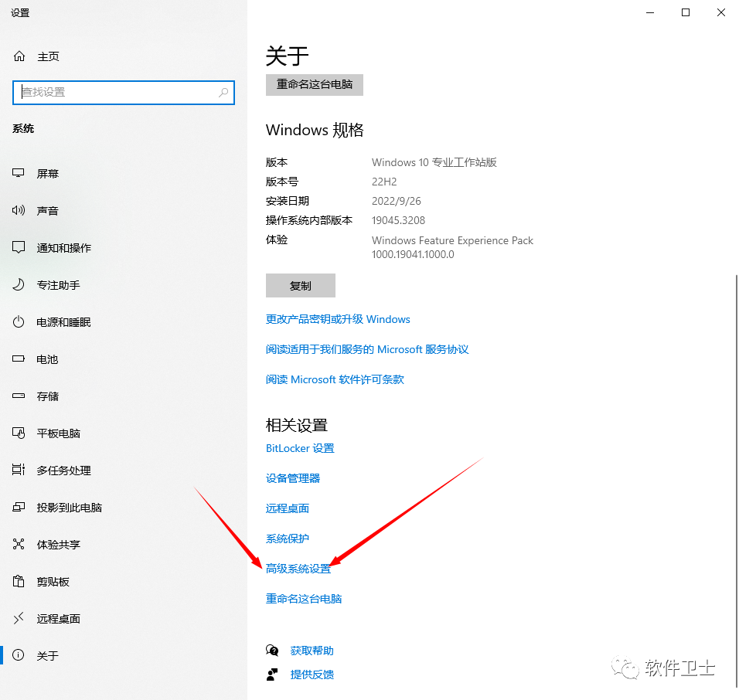Screen dimensions: 739x700
Task: Open 远程桌面 link under related settings
Action: pyautogui.click(x=288, y=508)
